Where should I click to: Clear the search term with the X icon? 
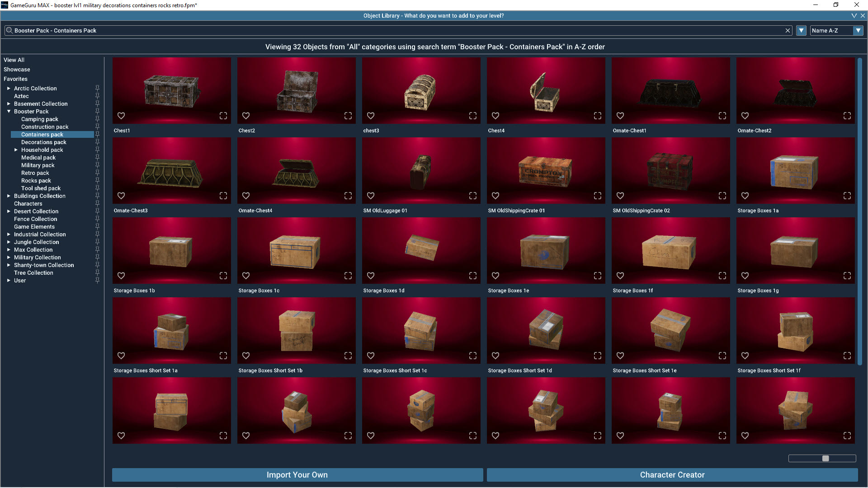coord(788,30)
